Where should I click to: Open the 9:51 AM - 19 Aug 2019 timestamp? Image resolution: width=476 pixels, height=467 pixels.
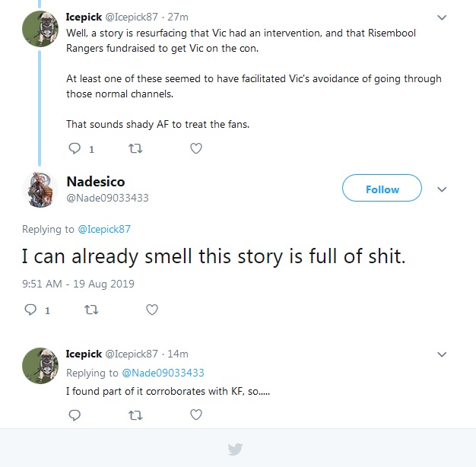click(x=78, y=284)
